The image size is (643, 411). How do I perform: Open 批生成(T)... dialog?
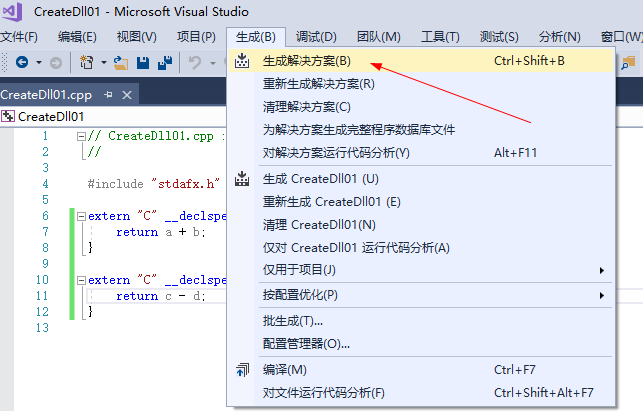[421, 321]
